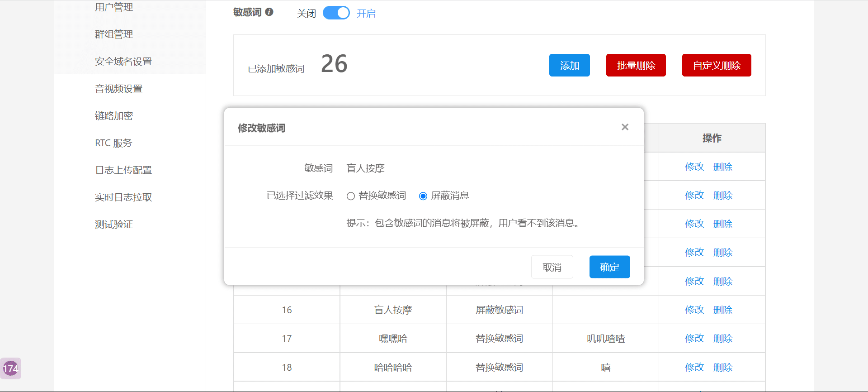Click the 26 sensitive word count
Screen dimensions: 868x392
(334, 63)
